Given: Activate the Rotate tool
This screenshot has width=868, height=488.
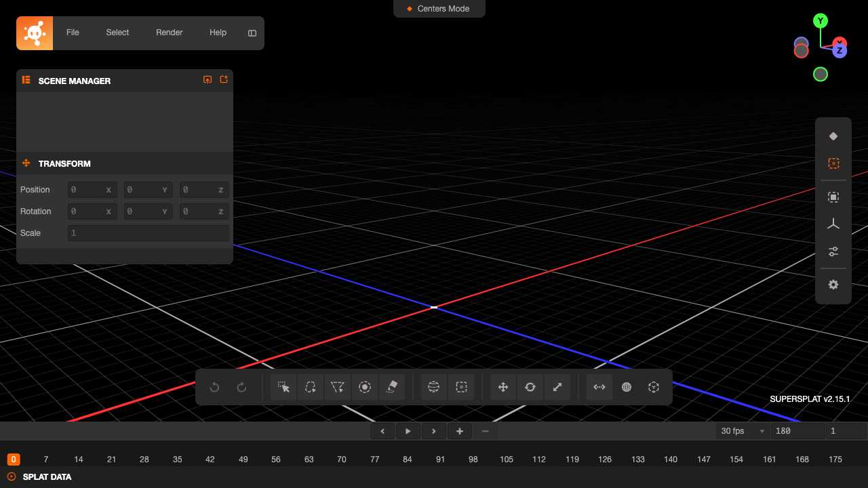Looking at the screenshot, I should [x=530, y=386].
